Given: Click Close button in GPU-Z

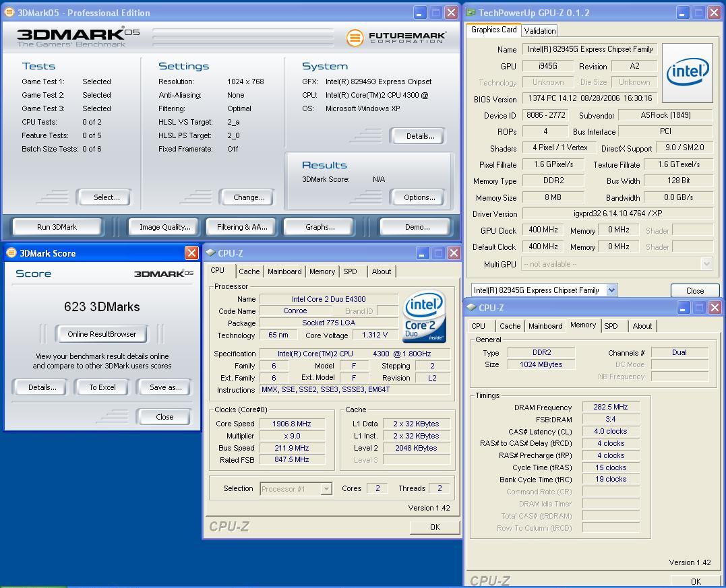Looking at the screenshot, I should (x=695, y=290).
